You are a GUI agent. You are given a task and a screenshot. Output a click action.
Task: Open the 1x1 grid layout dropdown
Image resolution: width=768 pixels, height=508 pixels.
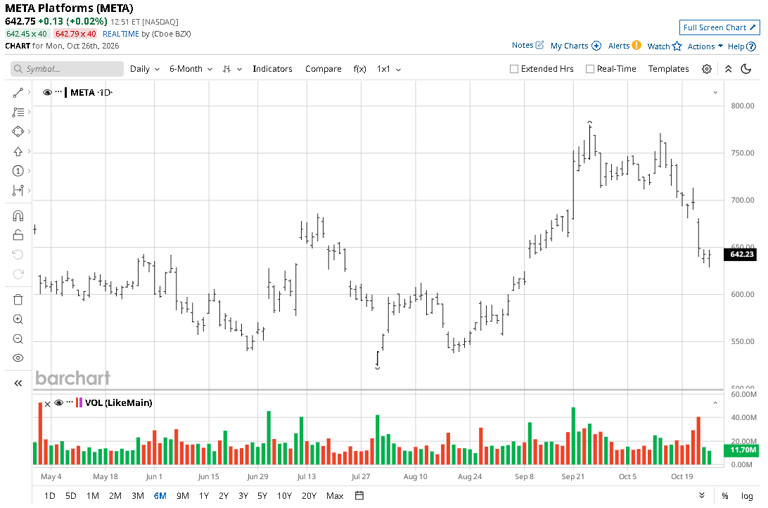389,69
